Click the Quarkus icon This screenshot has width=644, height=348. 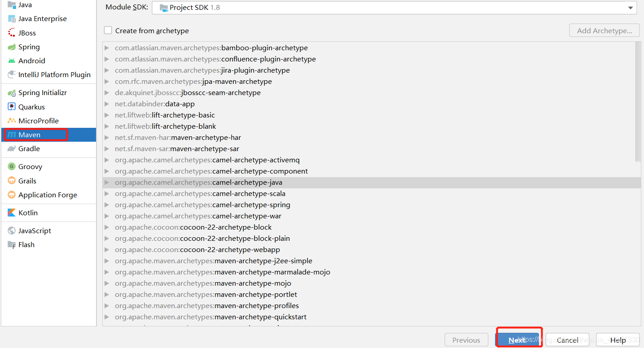click(x=12, y=107)
